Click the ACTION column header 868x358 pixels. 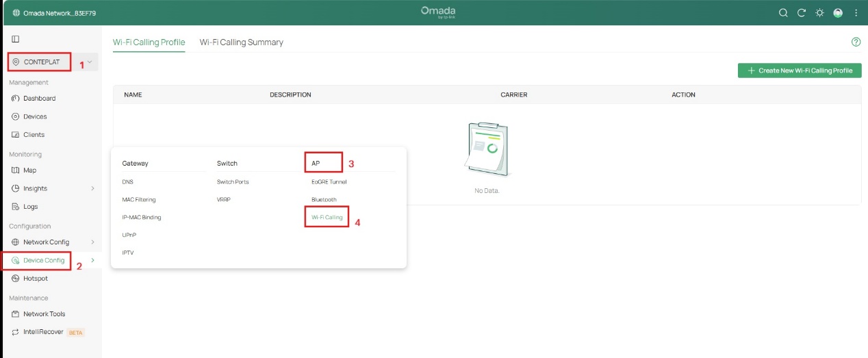click(x=683, y=95)
